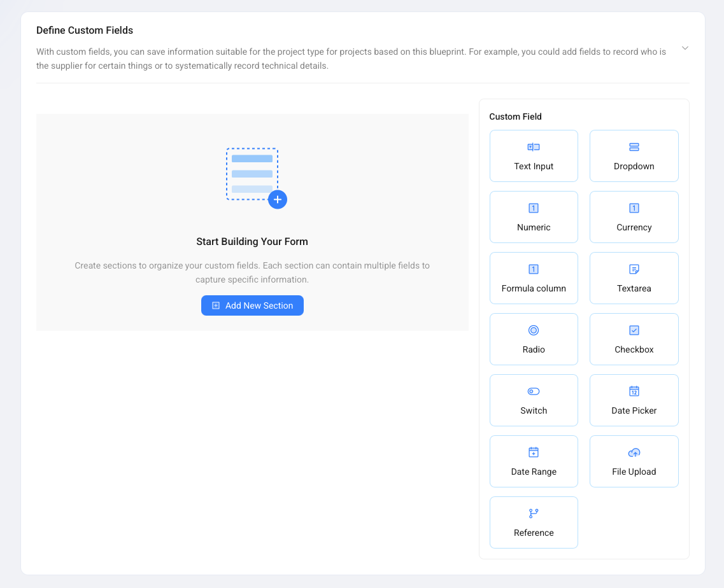Click the Reference branch icon
The image size is (724, 588).
tap(534, 514)
